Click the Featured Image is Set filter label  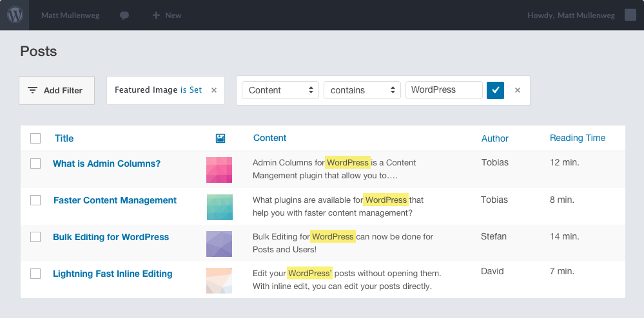point(158,90)
